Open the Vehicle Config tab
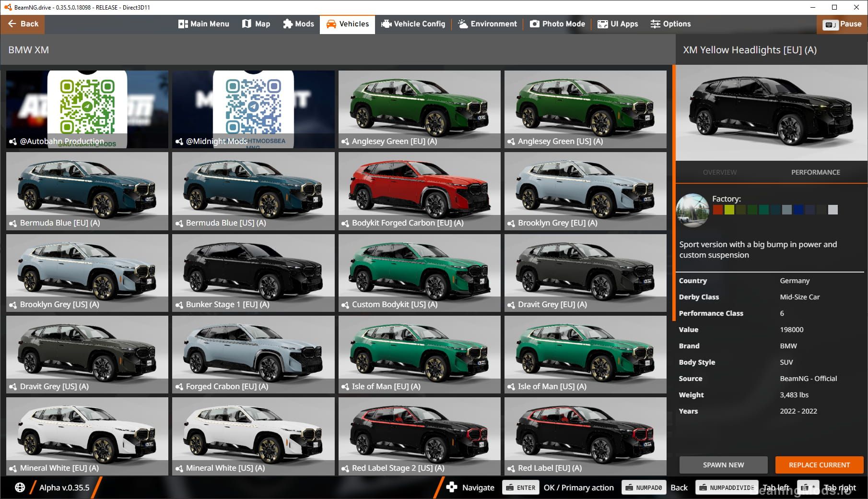 point(413,24)
